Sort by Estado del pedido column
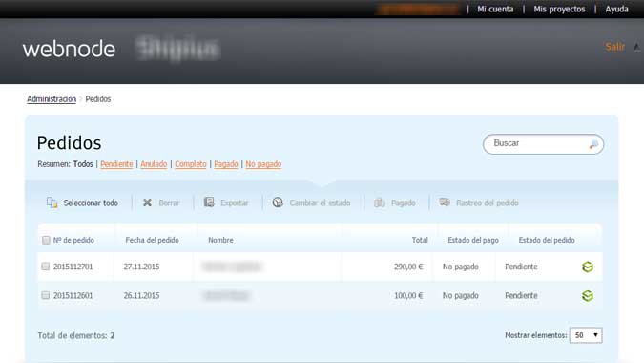Image resolution: width=644 pixels, height=363 pixels. (x=547, y=240)
